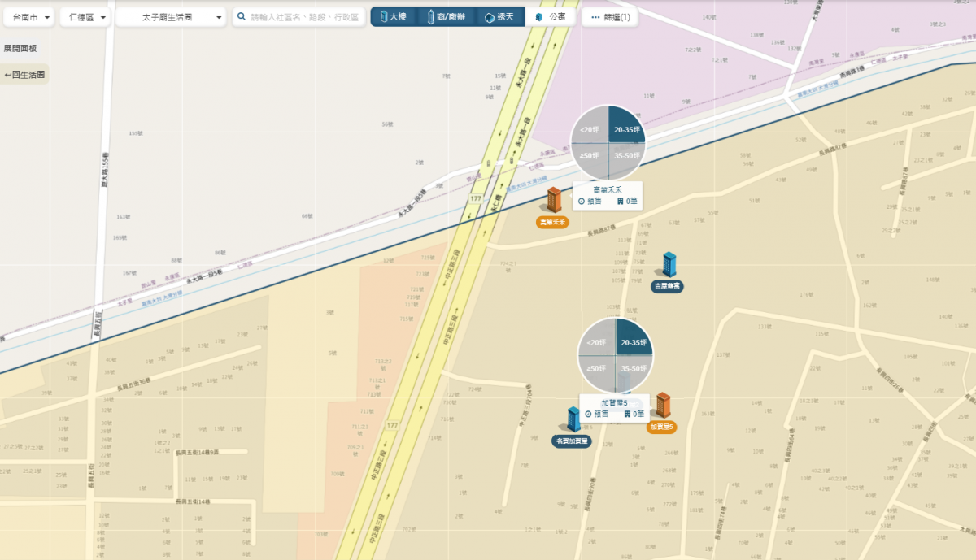Image resolution: width=976 pixels, height=560 pixels.
Task: Click the 加賈屋5 orange name label
Action: 662,427
